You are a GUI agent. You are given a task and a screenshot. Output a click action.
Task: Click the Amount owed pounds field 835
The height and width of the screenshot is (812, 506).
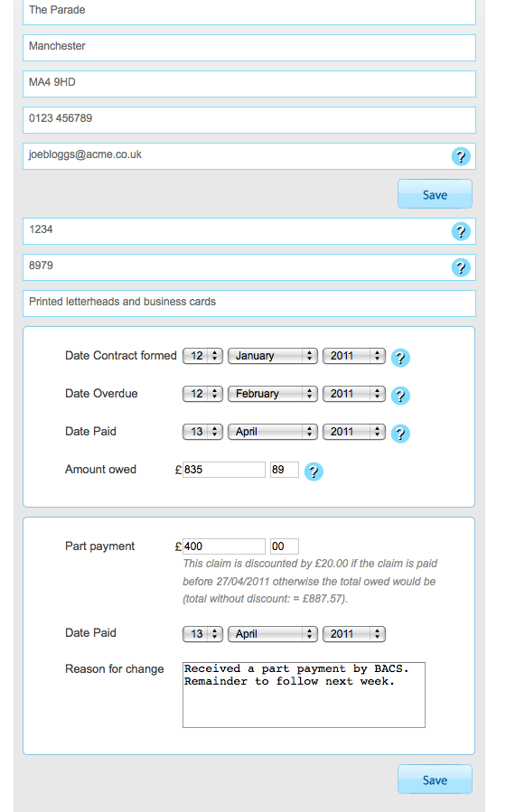[x=224, y=470]
